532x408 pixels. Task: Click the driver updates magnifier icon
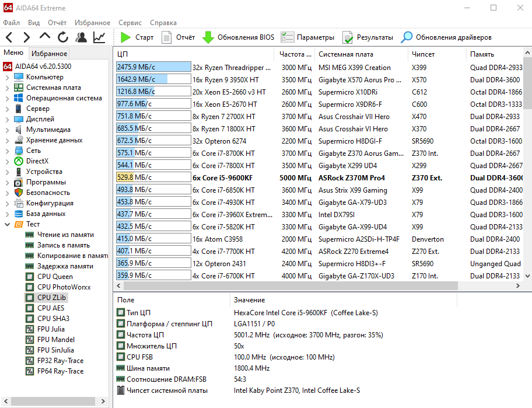pos(407,37)
